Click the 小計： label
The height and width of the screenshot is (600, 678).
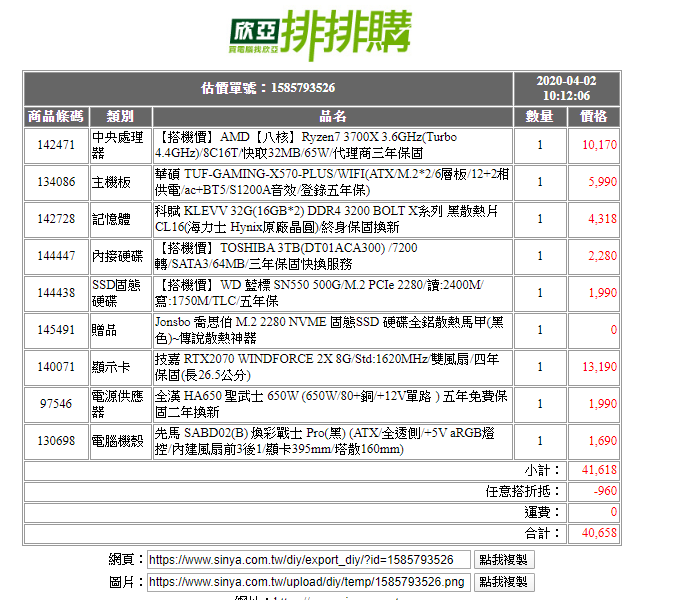pos(542,470)
